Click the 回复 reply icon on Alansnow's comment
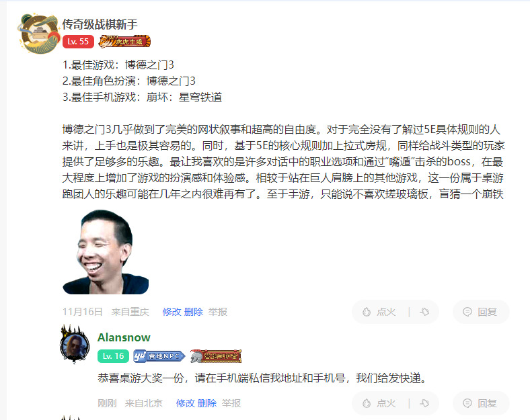 coord(467,403)
